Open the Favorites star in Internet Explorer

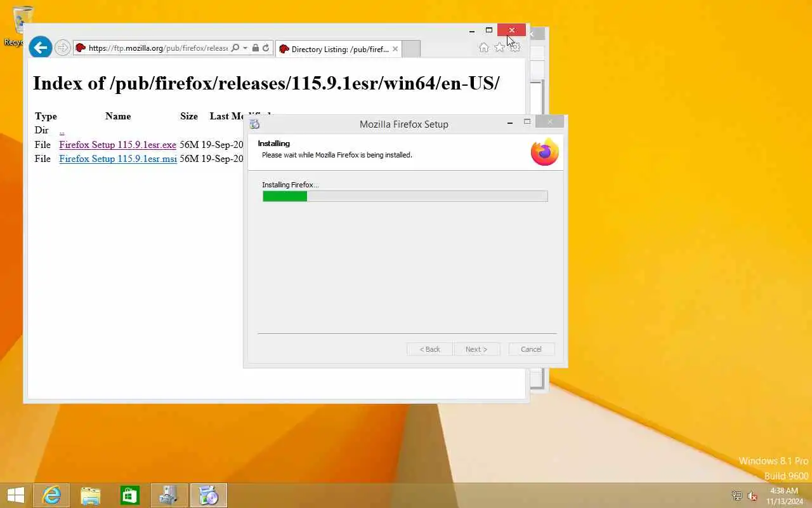(499, 47)
